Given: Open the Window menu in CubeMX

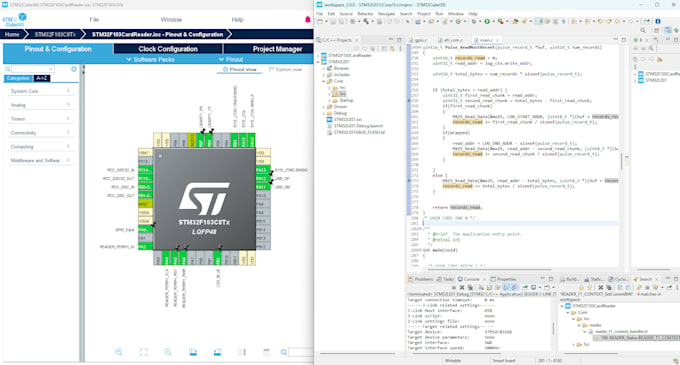Looking at the screenshot, I should pyautogui.click(x=171, y=20).
